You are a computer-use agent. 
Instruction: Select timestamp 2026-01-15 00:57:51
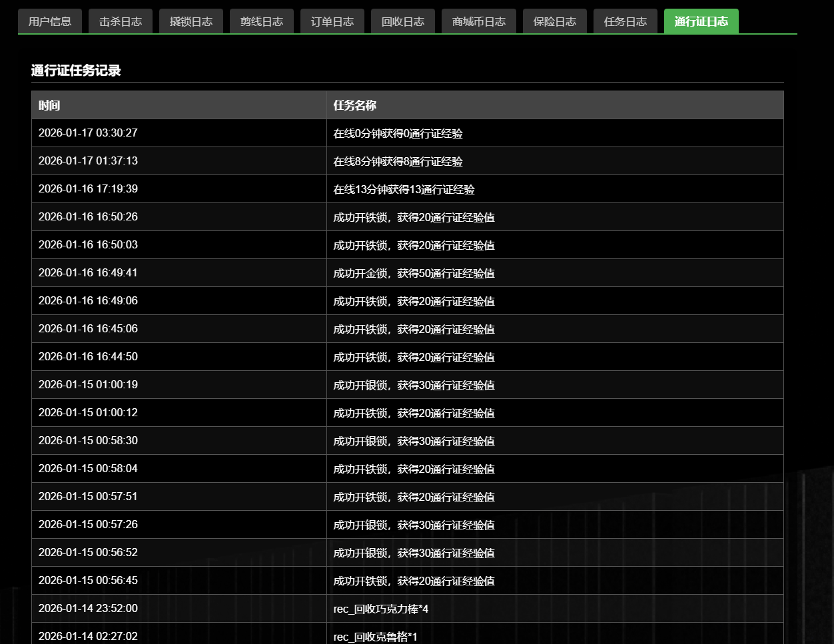coord(88,496)
